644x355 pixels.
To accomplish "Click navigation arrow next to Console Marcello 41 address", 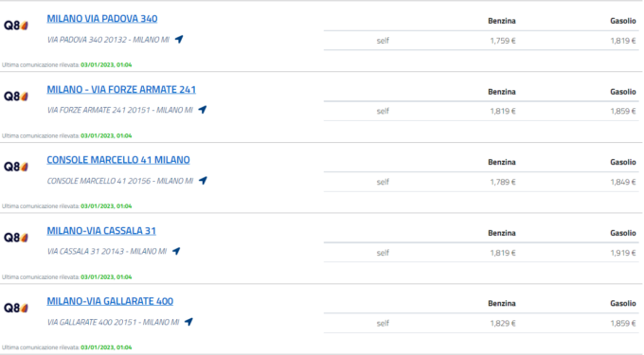I will tap(203, 181).
